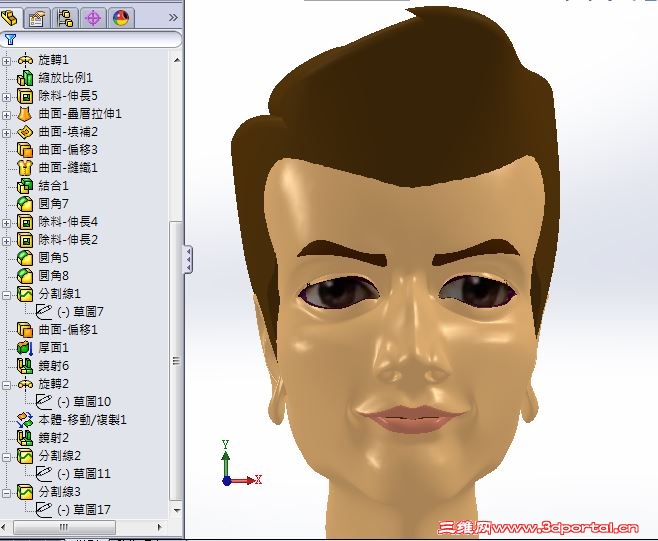Select the 曲面-偏移1 offset surface icon
Viewport: 658px width, 541px height.
click(x=25, y=330)
